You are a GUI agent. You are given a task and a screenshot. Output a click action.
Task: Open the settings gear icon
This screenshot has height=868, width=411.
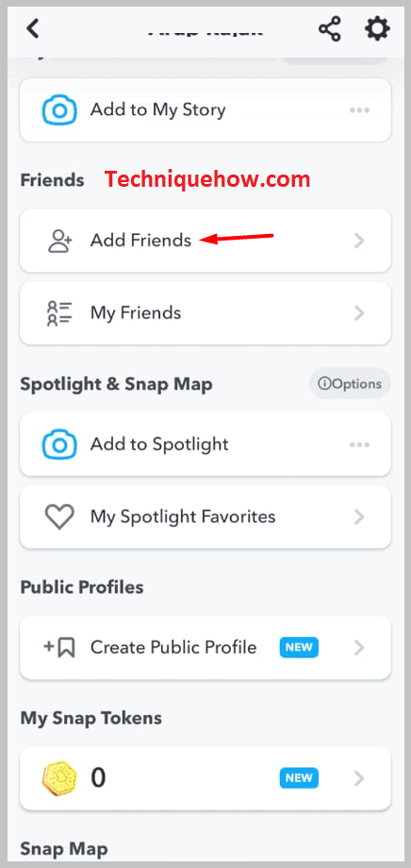tap(377, 28)
